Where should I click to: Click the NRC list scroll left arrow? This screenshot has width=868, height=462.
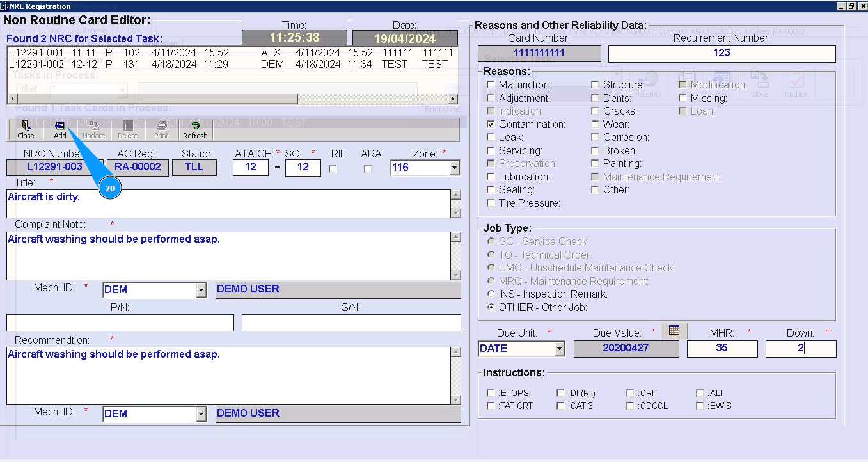pyautogui.click(x=12, y=99)
